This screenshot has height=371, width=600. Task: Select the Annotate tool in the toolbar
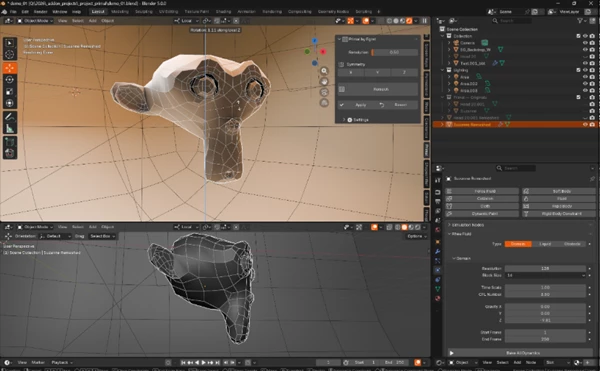click(x=10, y=117)
